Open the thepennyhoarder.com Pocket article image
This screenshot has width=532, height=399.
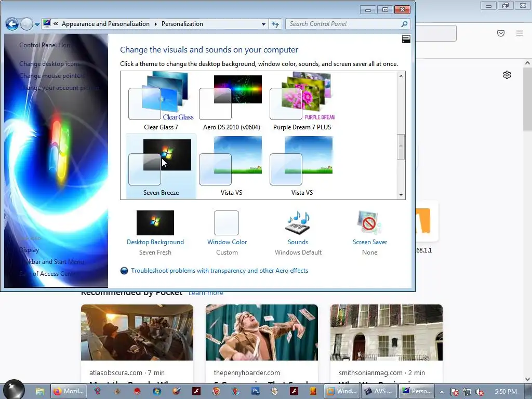(262, 332)
